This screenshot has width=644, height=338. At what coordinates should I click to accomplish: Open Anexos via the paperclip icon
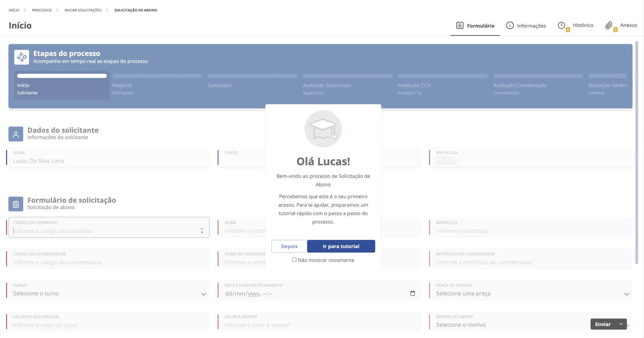(x=609, y=25)
